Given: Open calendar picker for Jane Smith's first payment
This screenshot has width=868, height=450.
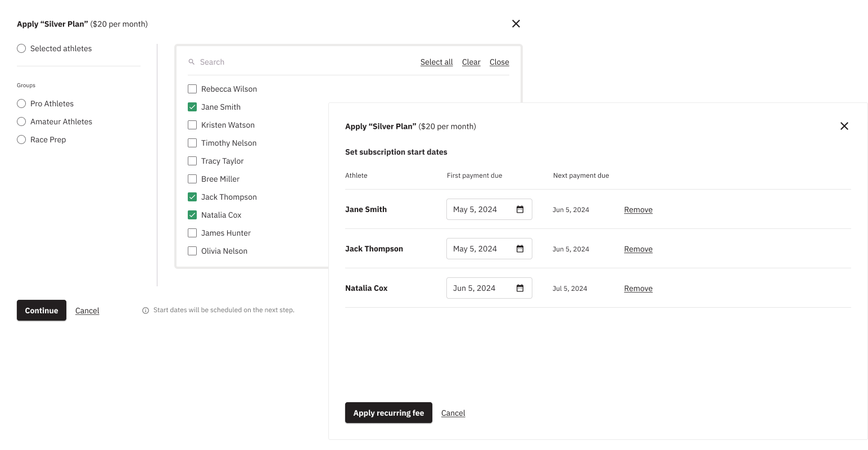Looking at the screenshot, I should pyautogui.click(x=520, y=209).
